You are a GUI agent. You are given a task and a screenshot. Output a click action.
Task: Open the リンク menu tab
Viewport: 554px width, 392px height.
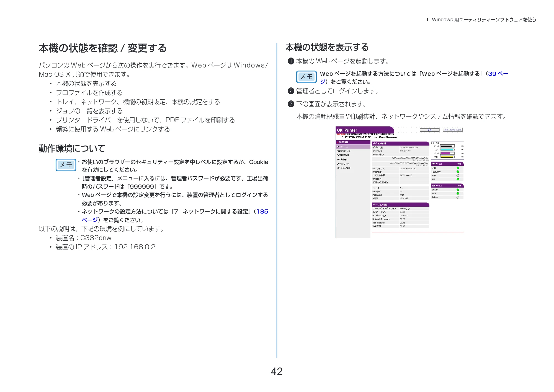(391, 134)
